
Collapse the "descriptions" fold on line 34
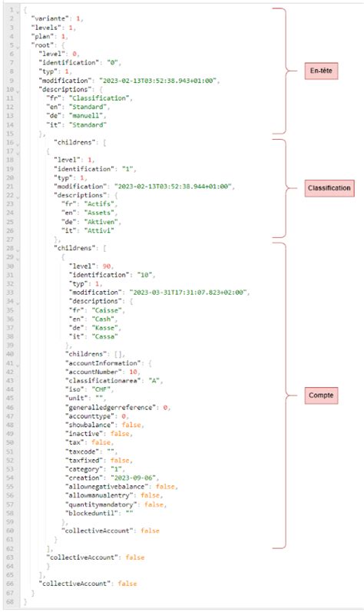pos(18,302)
